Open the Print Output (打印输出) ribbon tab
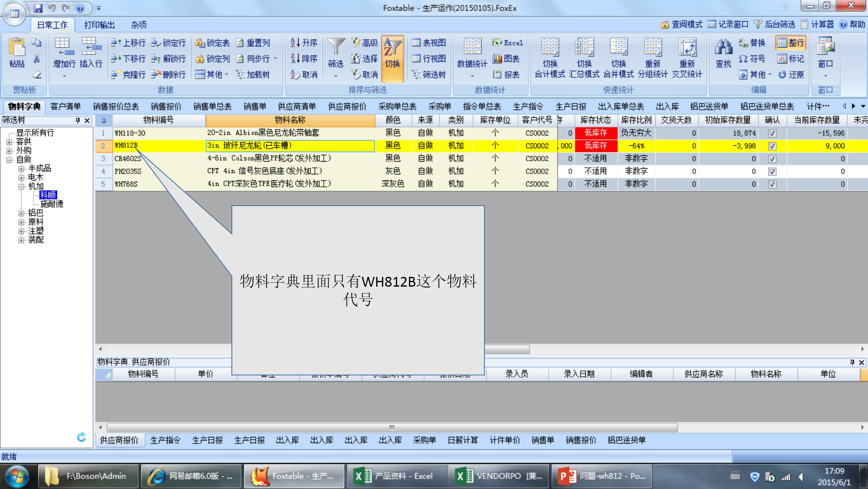This screenshot has height=489, width=868. (x=99, y=25)
